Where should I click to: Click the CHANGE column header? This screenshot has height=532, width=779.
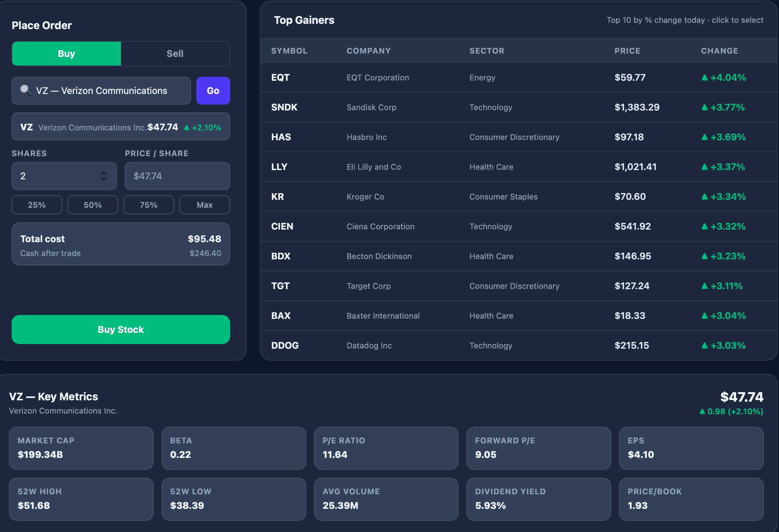tap(719, 51)
